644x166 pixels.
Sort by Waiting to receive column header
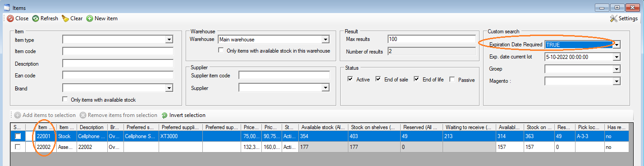469,127
